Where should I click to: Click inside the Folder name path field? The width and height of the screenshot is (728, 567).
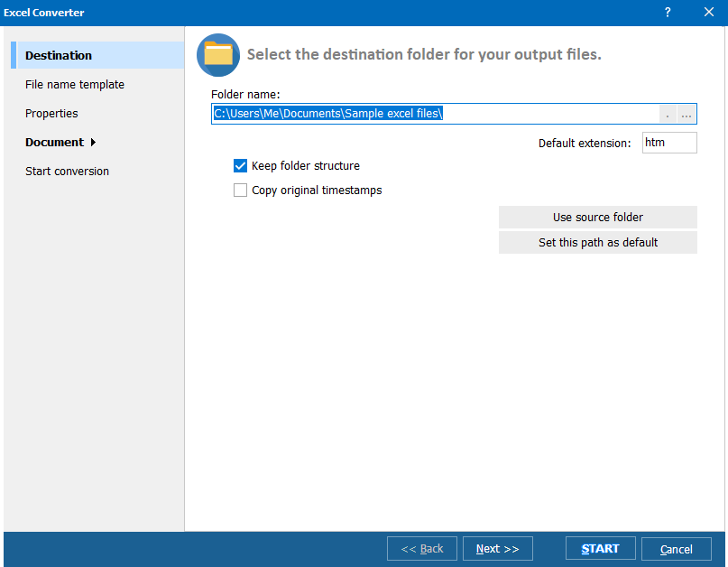(x=433, y=114)
